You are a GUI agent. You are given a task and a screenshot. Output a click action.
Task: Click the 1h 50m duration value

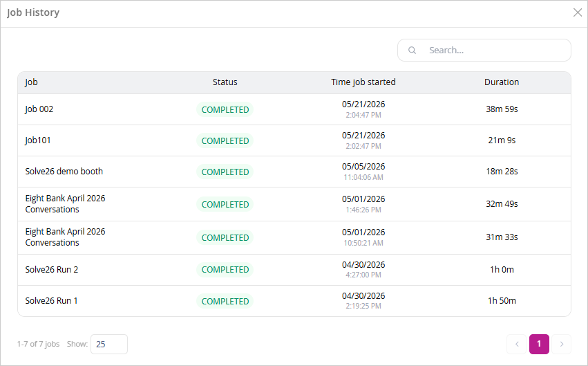click(x=502, y=301)
